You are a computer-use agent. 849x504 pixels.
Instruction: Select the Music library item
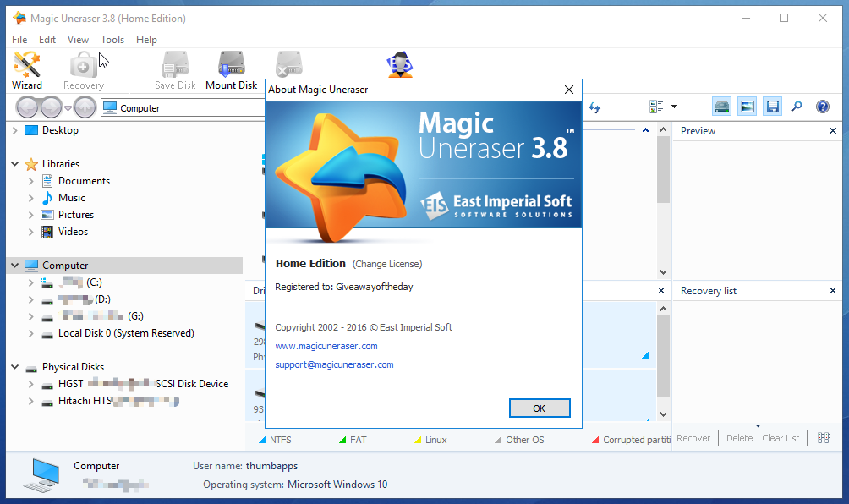63,198
